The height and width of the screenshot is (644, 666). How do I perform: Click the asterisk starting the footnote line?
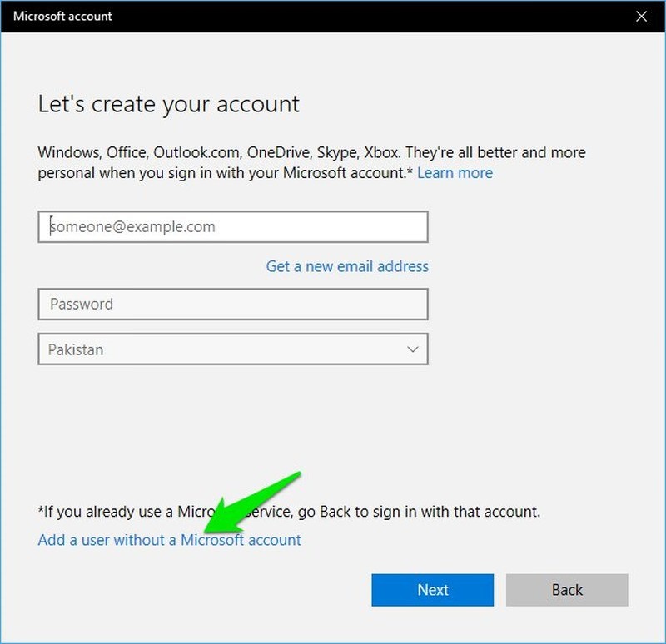pyautogui.click(x=42, y=510)
